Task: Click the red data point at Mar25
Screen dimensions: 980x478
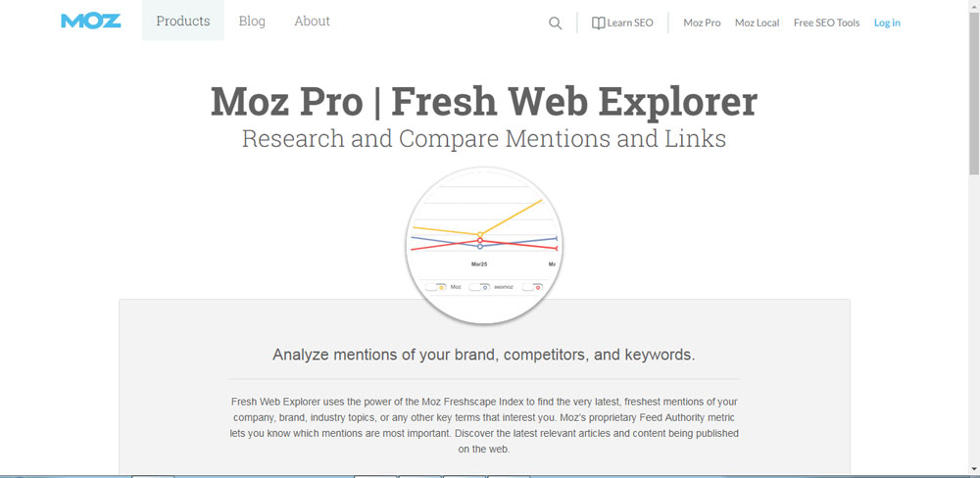Action: (480, 240)
